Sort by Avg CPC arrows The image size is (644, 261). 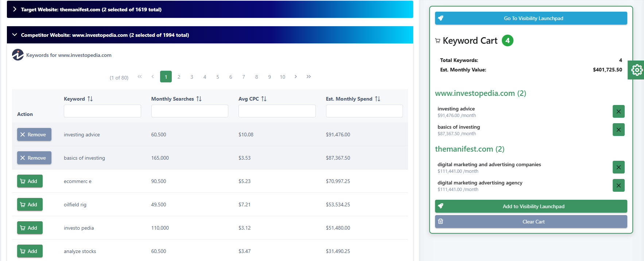[x=264, y=99]
